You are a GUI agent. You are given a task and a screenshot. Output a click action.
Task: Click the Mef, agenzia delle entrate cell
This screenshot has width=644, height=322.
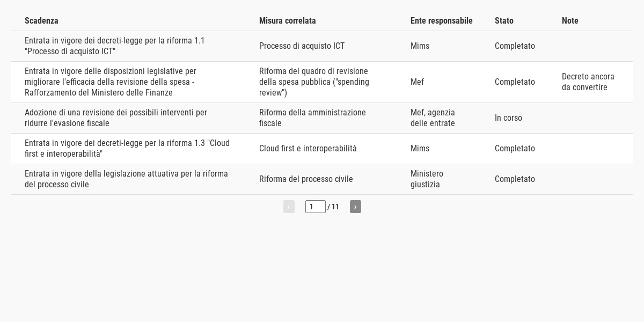click(433, 118)
